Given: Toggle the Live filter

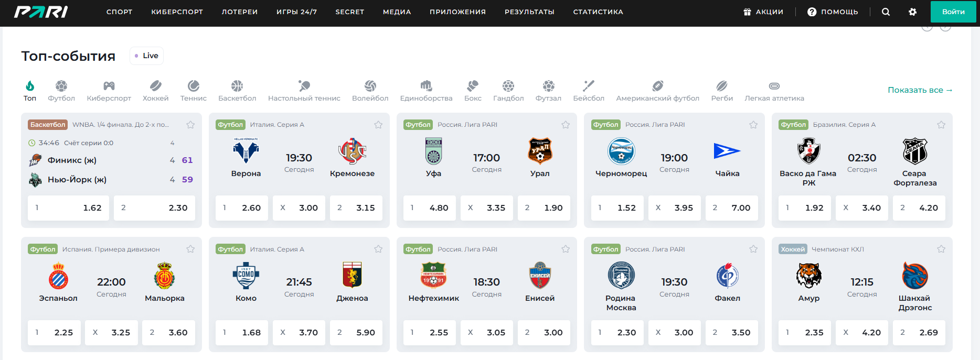Looking at the screenshot, I should click(x=146, y=56).
